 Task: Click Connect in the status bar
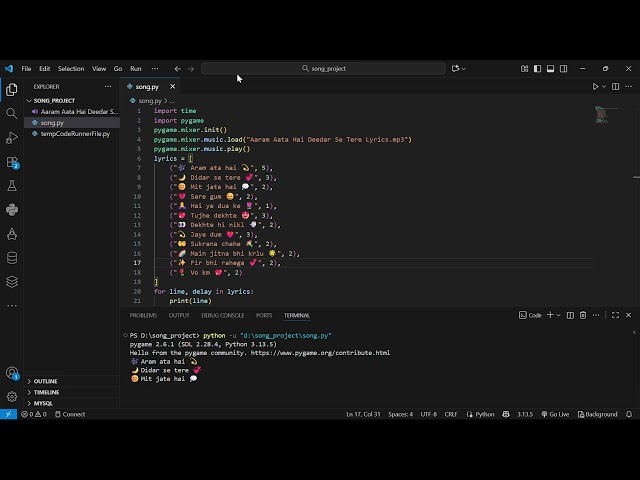coord(70,414)
